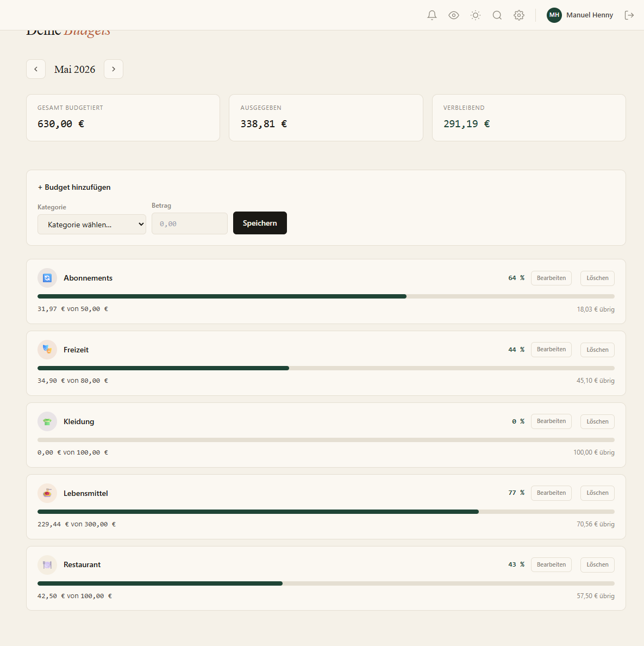The height and width of the screenshot is (646, 644).
Task: Click the Gesamt Budgetiert 630,00 € card
Action: [x=123, y=118]
